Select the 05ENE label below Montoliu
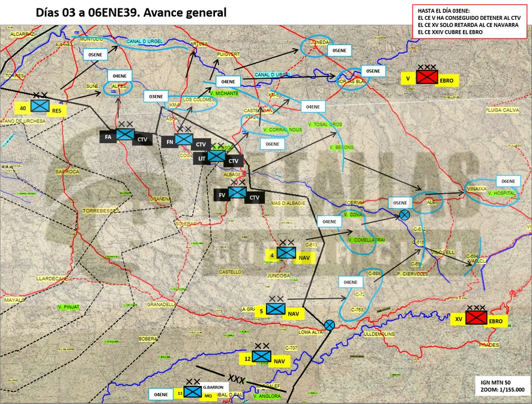Viewport: 532px width, 404px height. pyautogui.click(x=95, y=55)
